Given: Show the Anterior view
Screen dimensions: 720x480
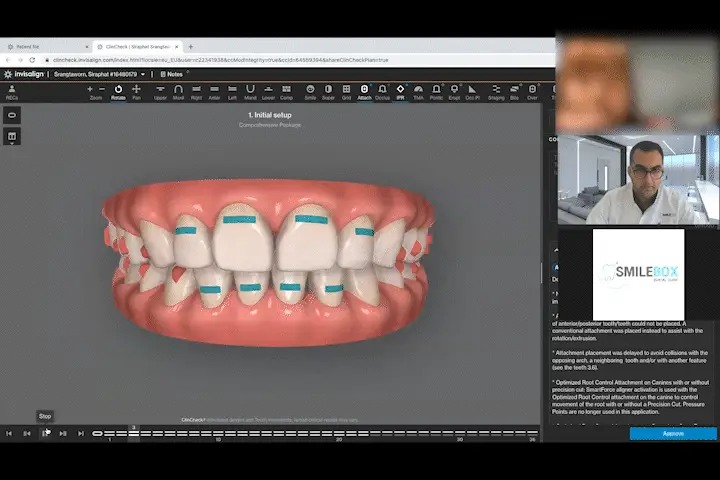Looking at the screenshot, I should pyautogui.click(x=214, y=92).
